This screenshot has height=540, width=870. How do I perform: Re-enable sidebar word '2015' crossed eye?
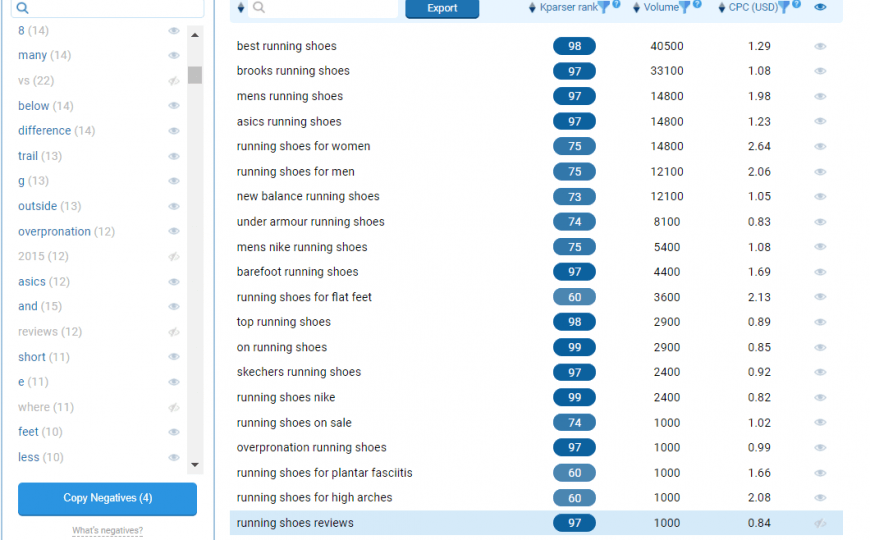[x=174, y=256]
